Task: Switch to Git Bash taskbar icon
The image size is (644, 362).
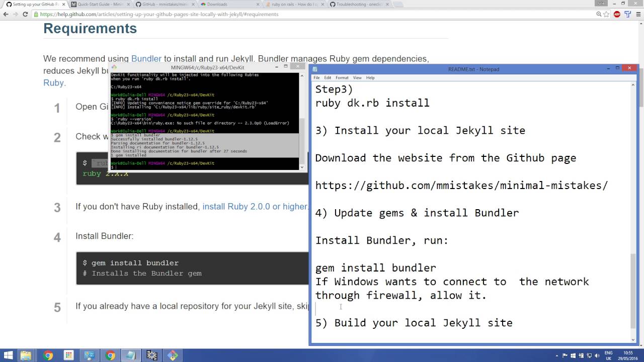Action: [x=173, y=355]
